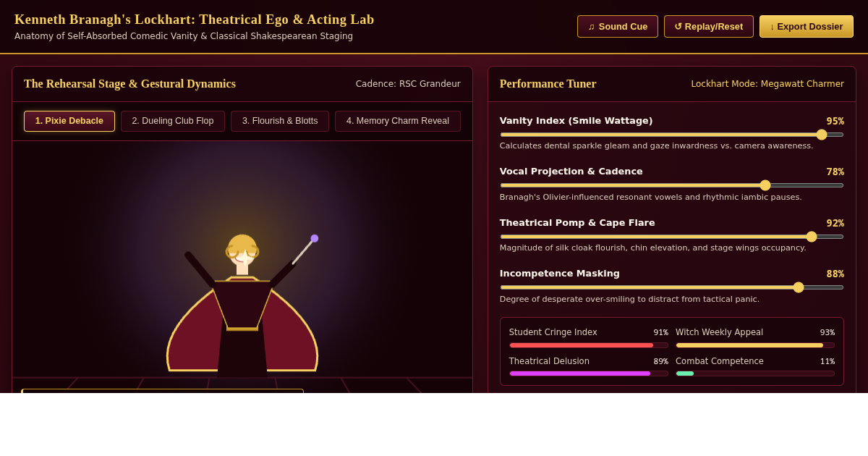Click the 11% Combat Competence value
Screen dimensions: 868x456
coord(827,361)
